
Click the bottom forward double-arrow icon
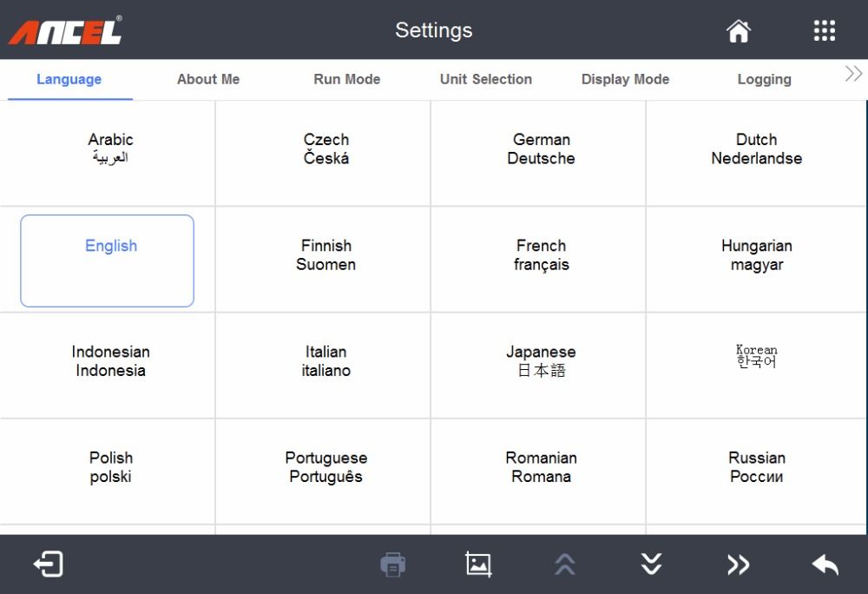(x=738, y=565)
